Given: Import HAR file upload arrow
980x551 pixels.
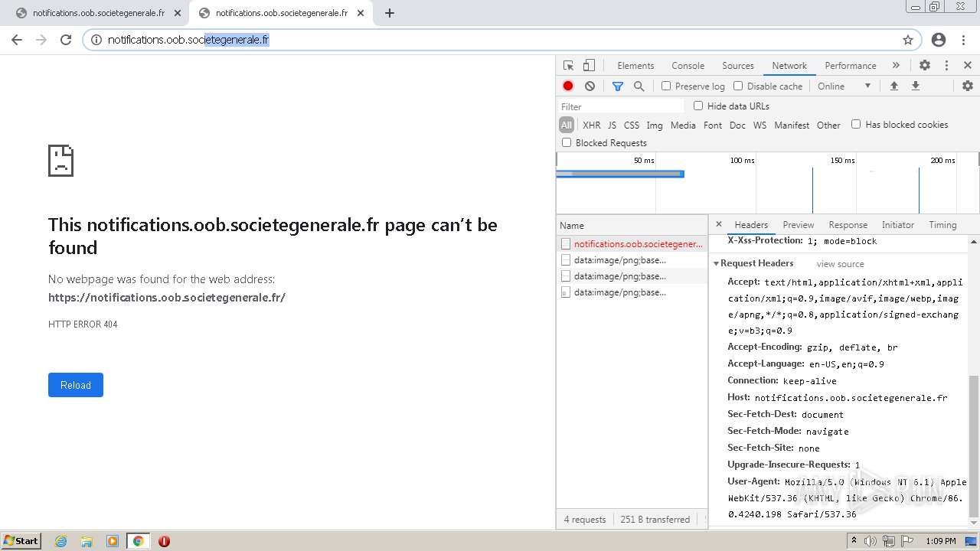Looking at the screenshot, I should pyautogui.click(x=893, y=86).
